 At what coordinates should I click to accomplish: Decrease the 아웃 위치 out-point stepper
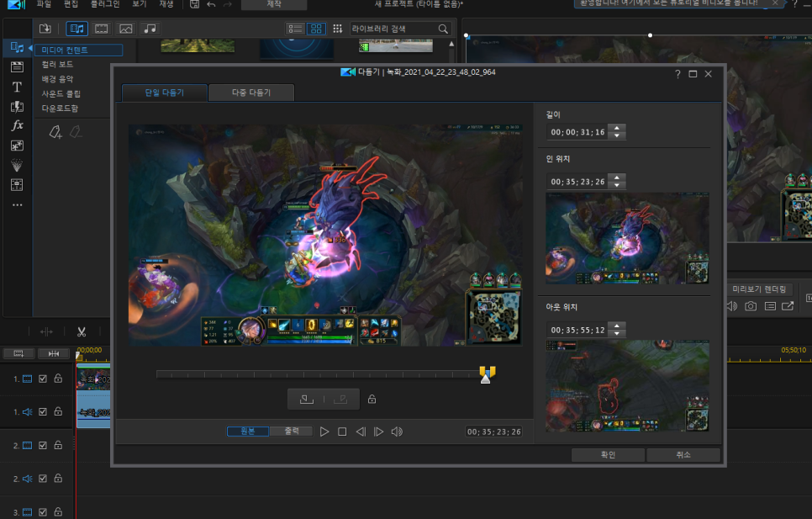617,334
